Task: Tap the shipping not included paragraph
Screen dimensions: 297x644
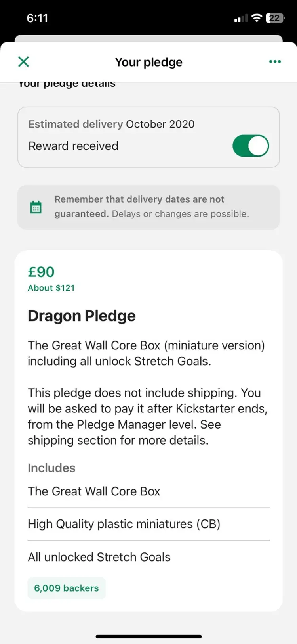Action: point(147,416)
